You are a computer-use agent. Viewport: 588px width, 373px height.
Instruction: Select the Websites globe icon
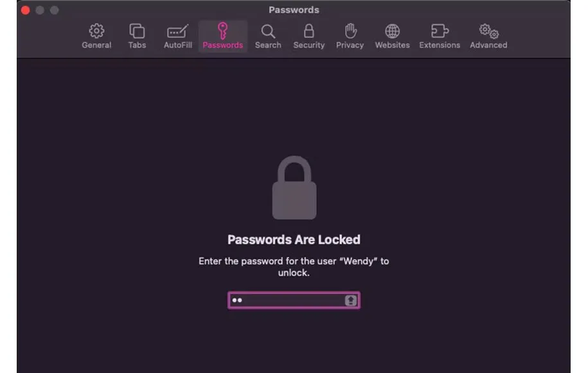coord(392,31)
